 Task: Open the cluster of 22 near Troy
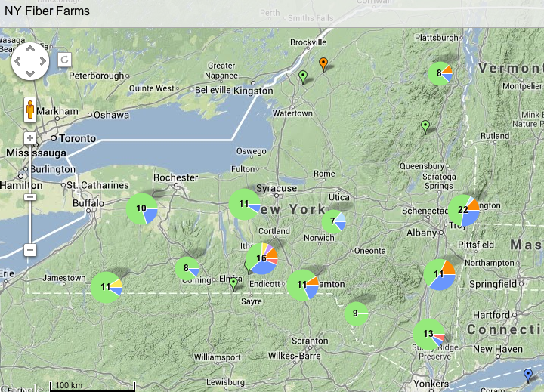point(463,210)
